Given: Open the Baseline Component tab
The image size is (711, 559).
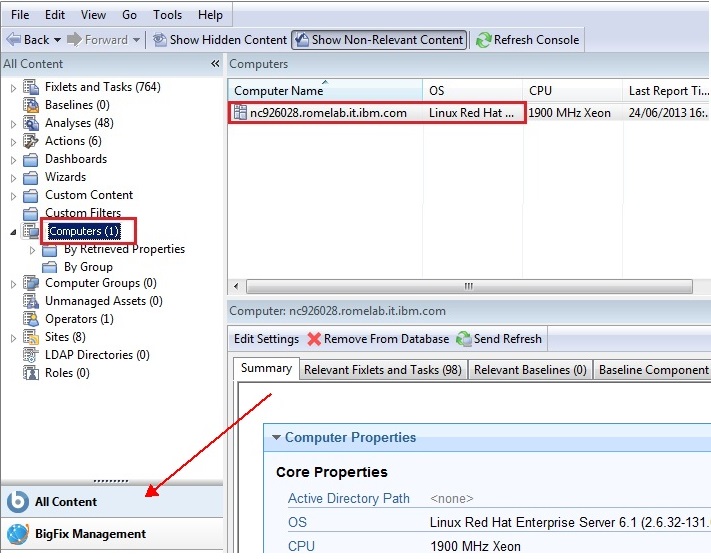Looking at the screenshot, I should pos(653,370).
